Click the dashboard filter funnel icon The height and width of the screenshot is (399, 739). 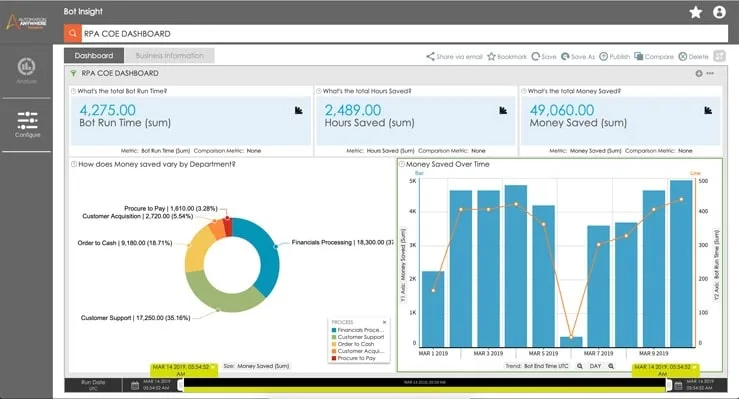coord(73,73)
